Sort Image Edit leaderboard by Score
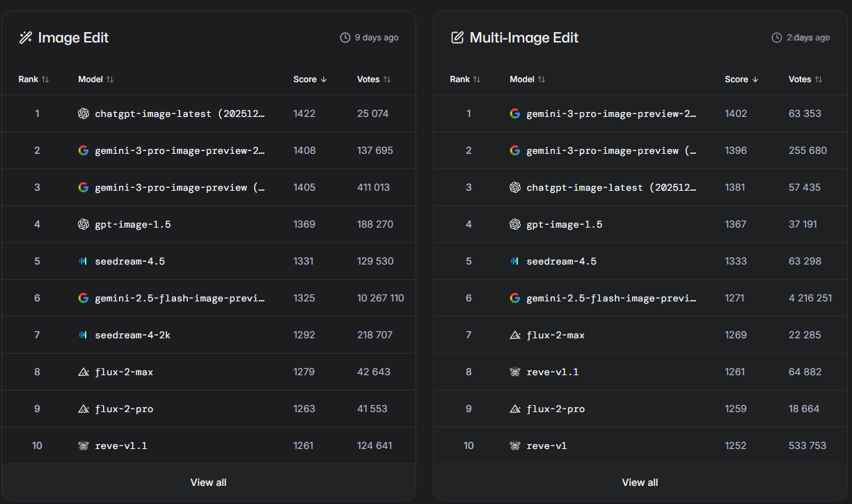 310,79
